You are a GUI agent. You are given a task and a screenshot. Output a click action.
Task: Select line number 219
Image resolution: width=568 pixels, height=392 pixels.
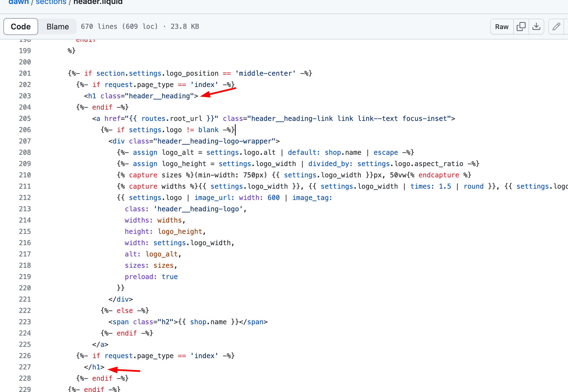coord(25,277)
